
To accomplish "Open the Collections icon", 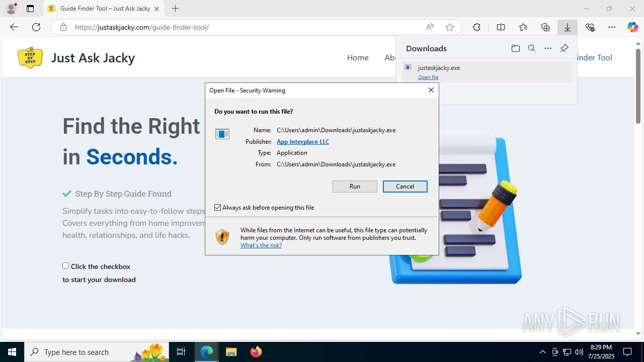I will click(545, 27).
